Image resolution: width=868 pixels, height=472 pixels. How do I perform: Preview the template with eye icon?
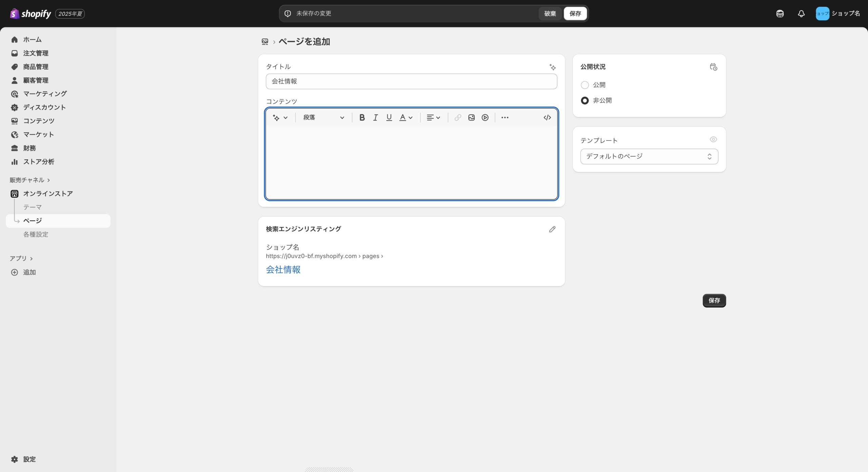[x=713, y=139]
